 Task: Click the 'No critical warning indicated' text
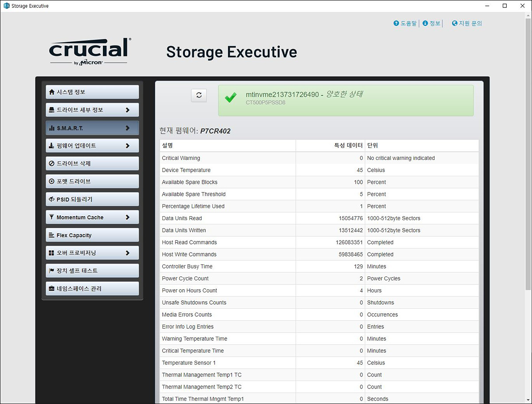click(x=401, y=158)
